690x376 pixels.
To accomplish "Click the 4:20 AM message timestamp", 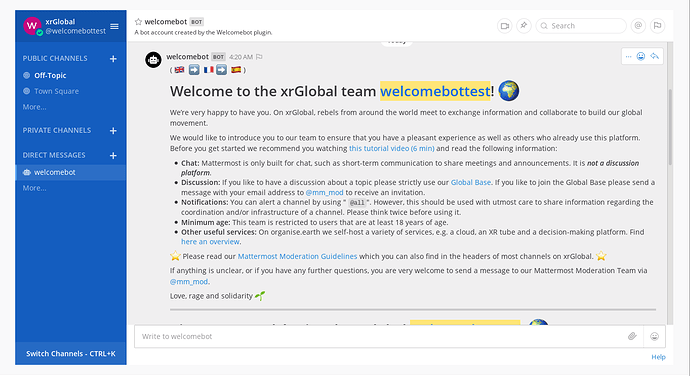I will tap(241, 57).
